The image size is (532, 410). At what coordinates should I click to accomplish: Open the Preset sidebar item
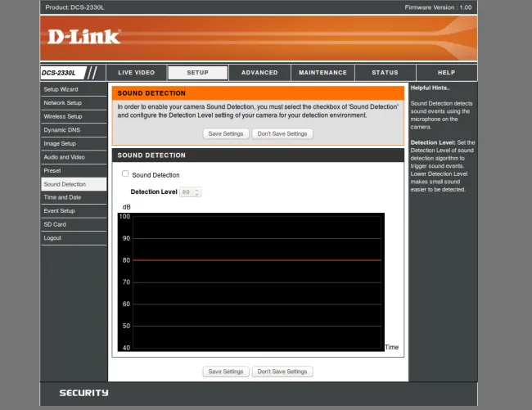[x=74, y=171]
